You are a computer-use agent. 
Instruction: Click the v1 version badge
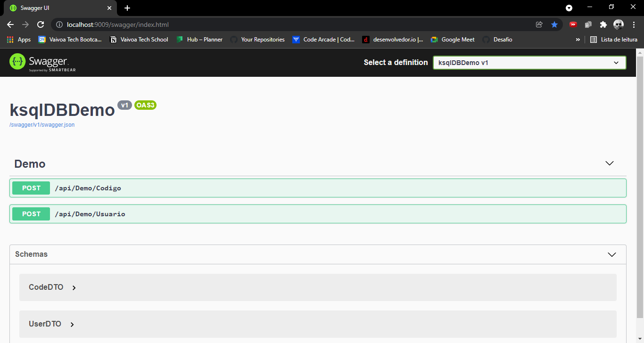[124, 105]
